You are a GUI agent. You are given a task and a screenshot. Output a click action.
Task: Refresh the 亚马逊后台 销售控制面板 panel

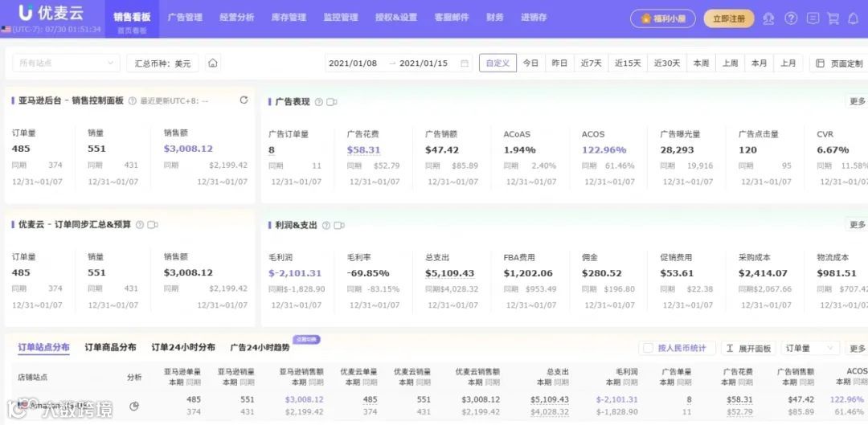[244, 100]
